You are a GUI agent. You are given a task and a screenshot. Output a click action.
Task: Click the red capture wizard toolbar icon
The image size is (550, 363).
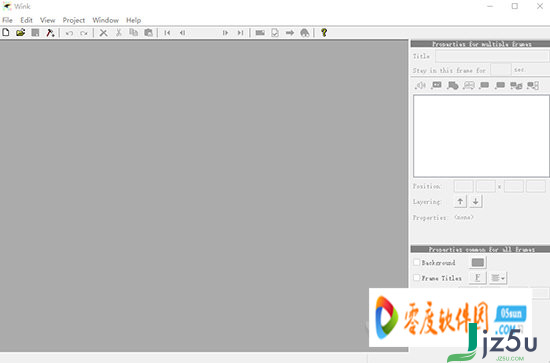50,33
